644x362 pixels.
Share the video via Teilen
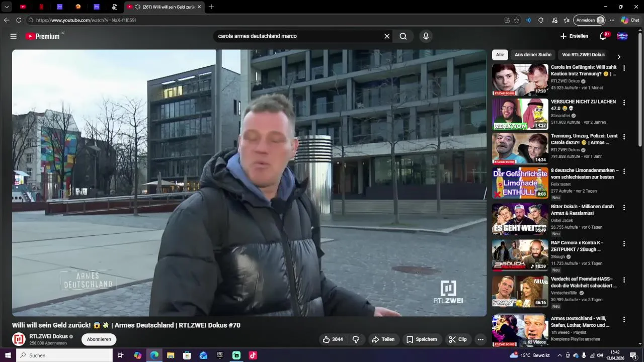383,339
